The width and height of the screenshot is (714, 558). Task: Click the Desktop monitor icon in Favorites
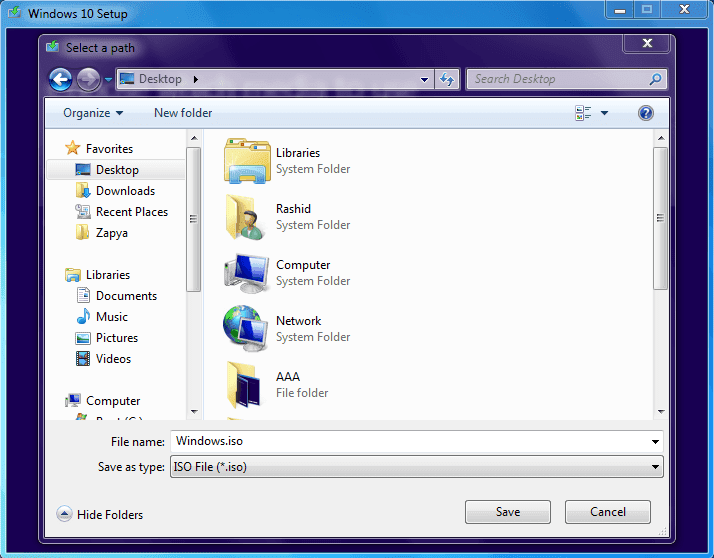(83, 169)
